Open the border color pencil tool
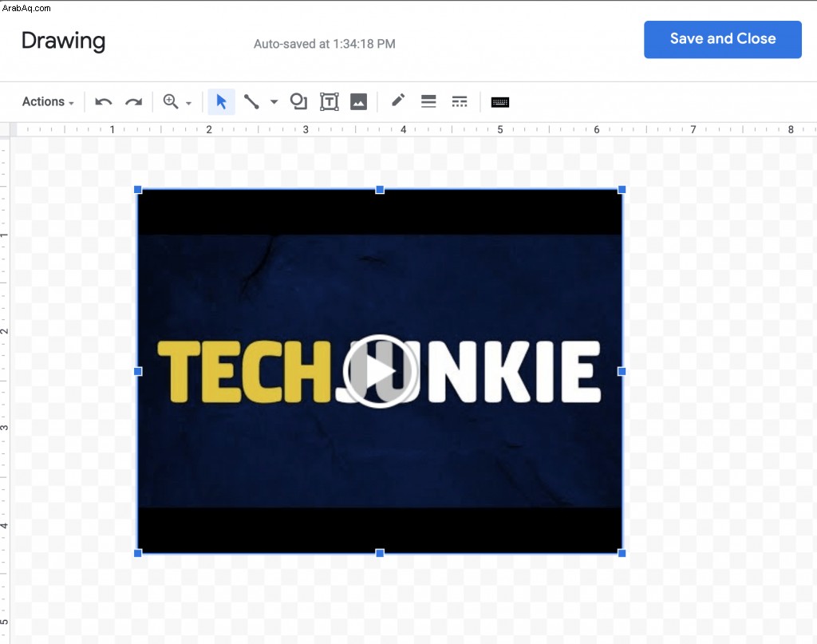 398,100
